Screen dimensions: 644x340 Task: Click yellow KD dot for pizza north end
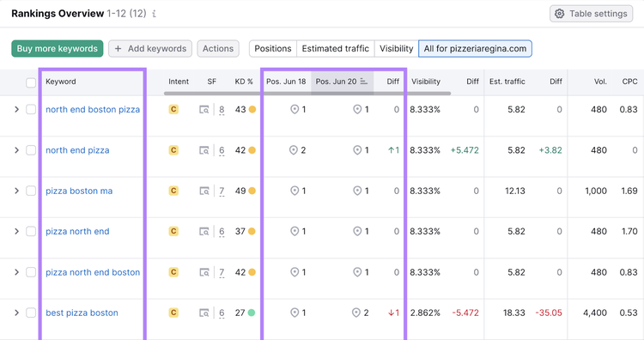click(252, 231)
